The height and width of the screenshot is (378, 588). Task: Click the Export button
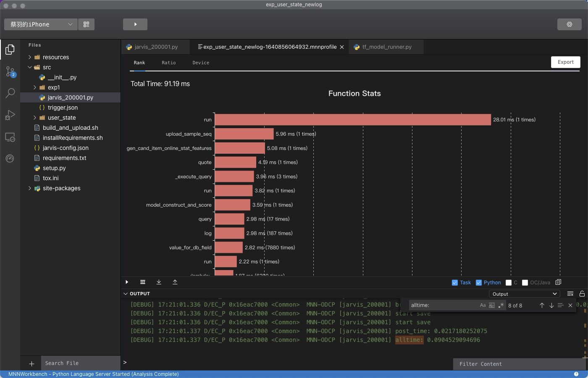pyautogui.click(x=565, y=62)
